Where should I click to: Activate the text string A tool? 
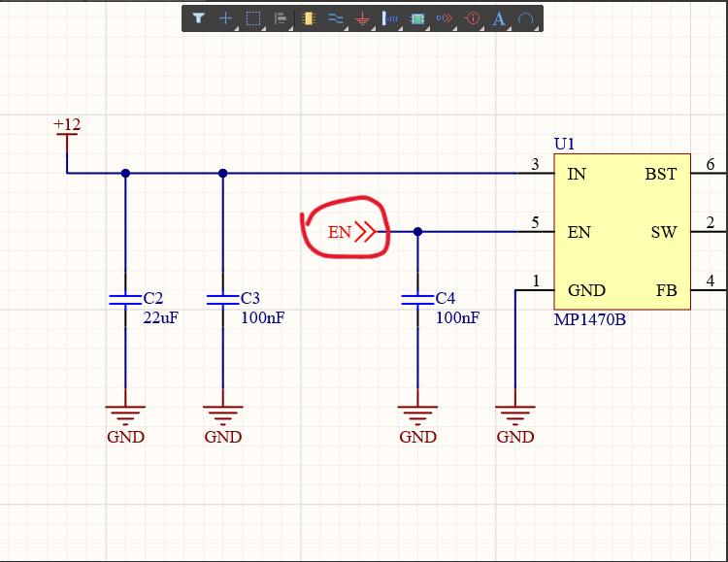point(499,18)
